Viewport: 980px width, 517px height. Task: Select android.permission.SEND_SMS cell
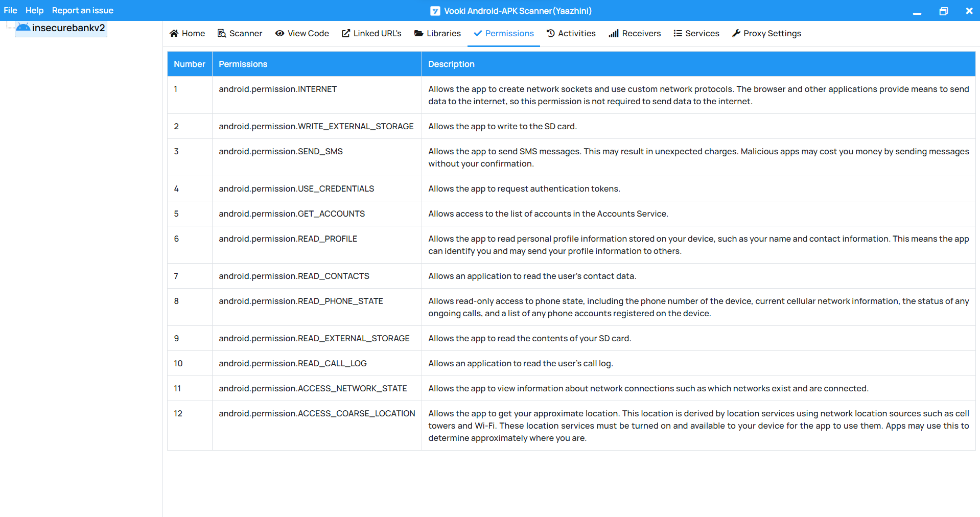tap(317, 157)
